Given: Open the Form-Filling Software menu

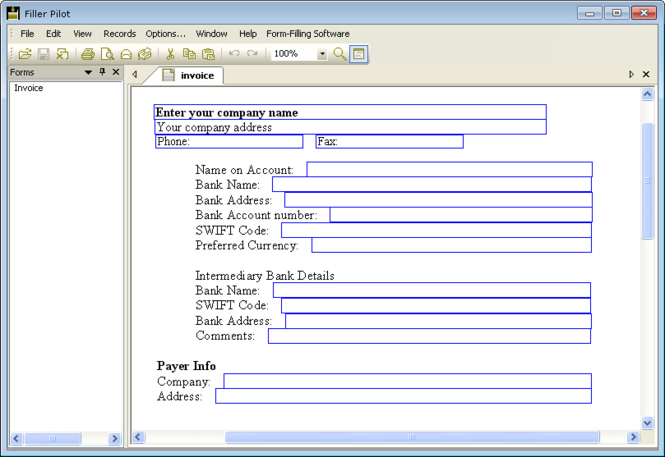Looking at the screenshot, I should pyautogui.click(x=308, y=33).
